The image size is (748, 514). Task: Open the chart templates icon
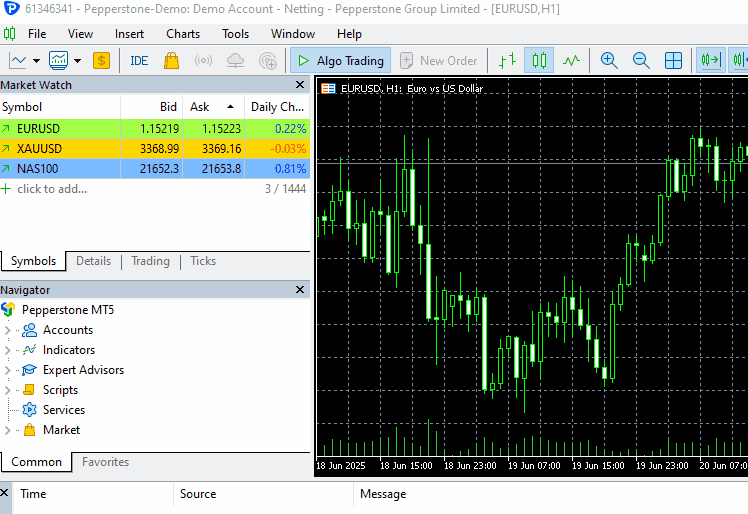[x=59, y=61]
